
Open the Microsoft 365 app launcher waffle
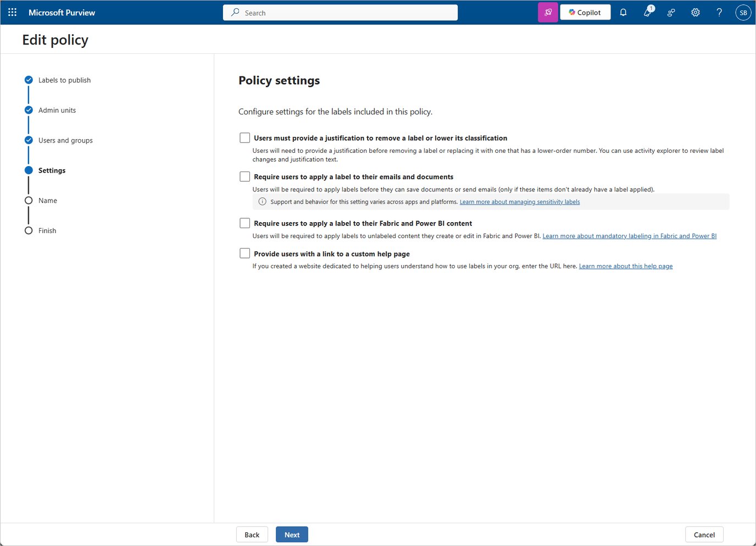point(12,12)
